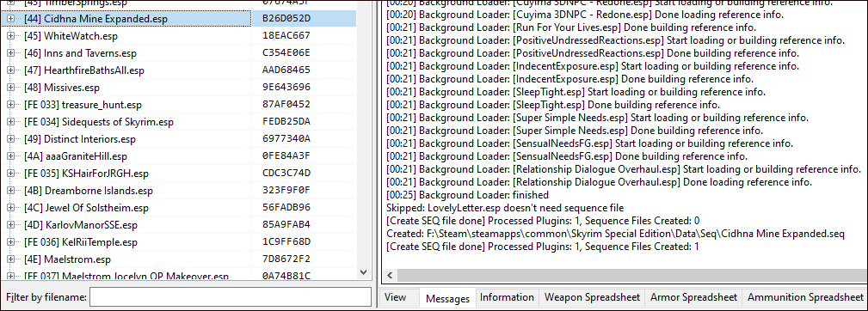Open the Armor Spreadsheet tab

point(693,297)
